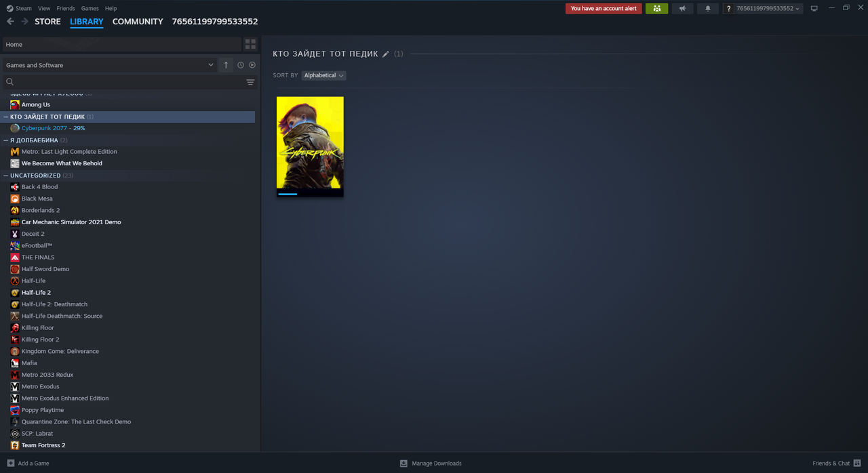Select Quarantine Zone: The Last Check Demo

click(76, 421)
